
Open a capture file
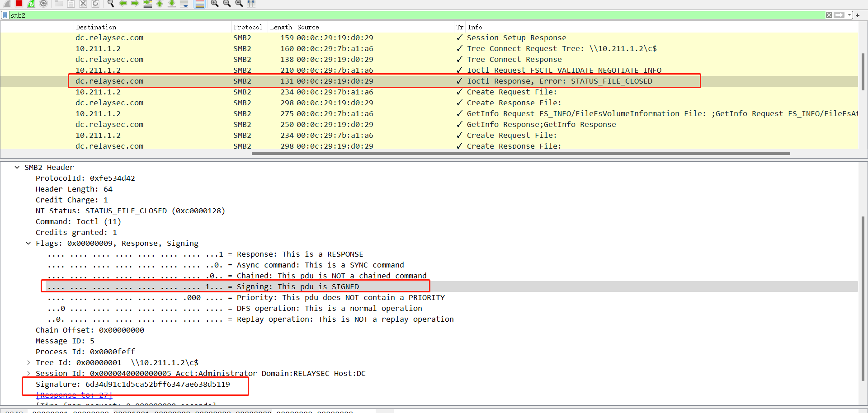(x=59, y=3)
